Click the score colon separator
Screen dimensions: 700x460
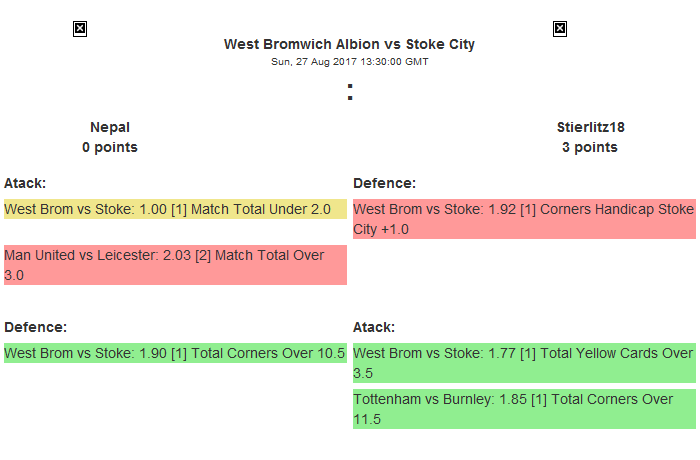pos(349,93)
